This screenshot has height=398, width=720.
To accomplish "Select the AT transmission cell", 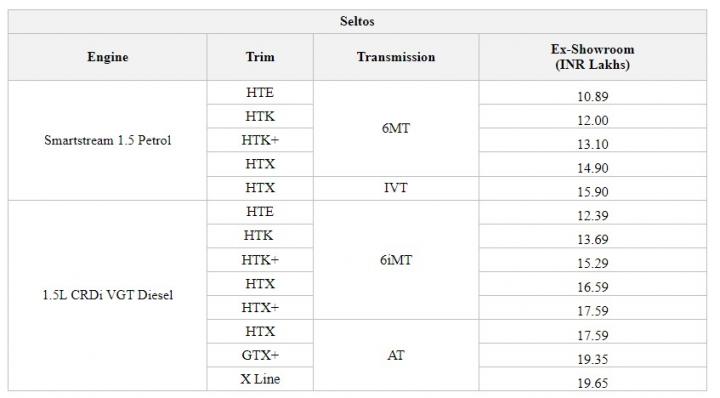I will [396, 355].
